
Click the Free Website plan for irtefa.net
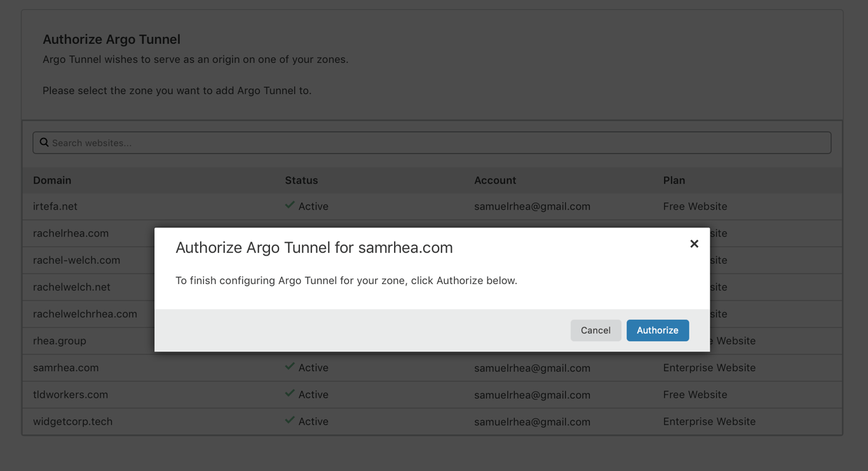[x=695, y=207]
